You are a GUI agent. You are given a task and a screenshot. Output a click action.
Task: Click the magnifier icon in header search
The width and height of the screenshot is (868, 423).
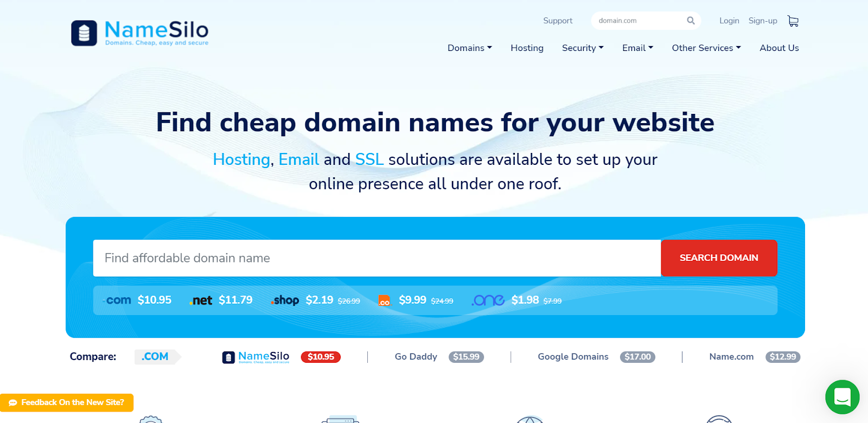(x=691, y=21)
